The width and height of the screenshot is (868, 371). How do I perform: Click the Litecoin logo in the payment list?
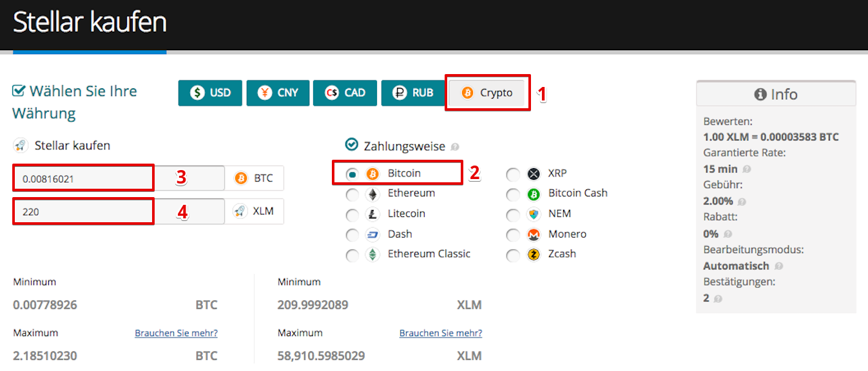tap(372, 214)
